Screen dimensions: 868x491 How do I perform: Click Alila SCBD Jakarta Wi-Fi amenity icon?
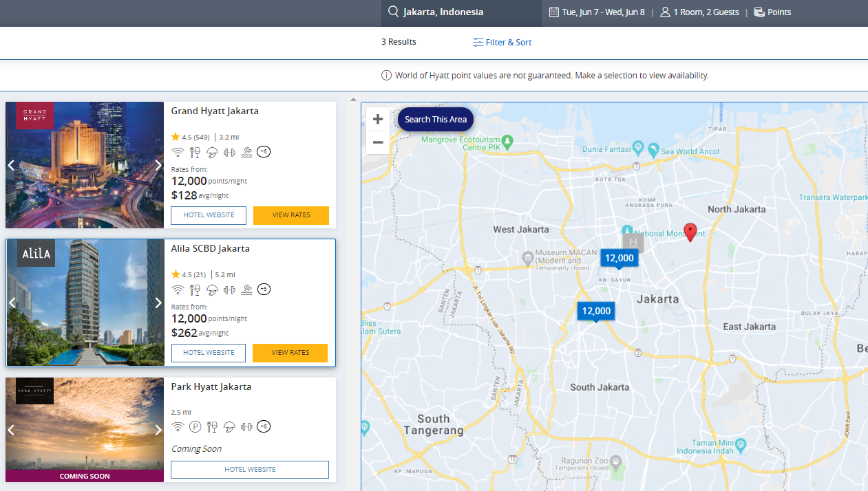[x=178, y=290]
